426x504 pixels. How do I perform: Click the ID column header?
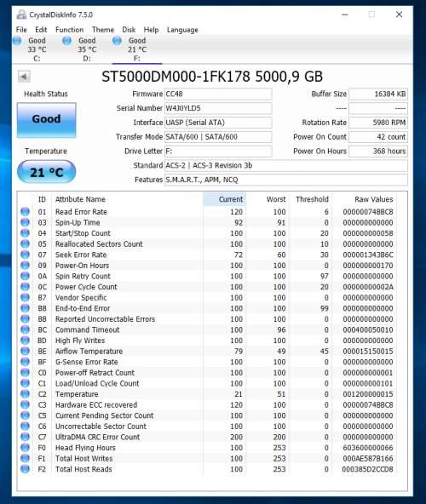pyautogui.click(x=42, y=199)
